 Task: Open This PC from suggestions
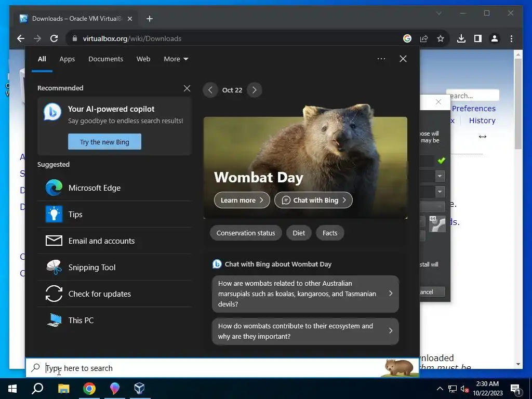[x=114, y=320]
